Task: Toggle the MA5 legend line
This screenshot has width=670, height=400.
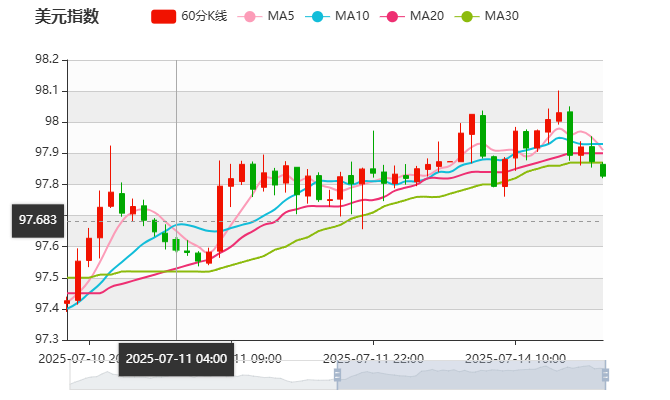Action: [266, 16]
